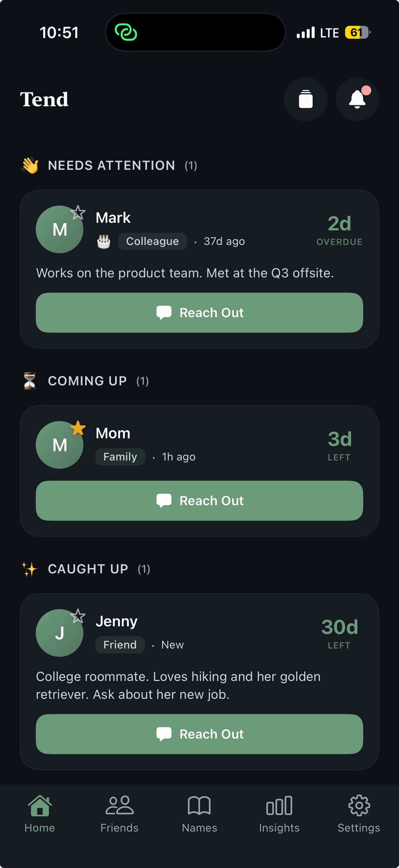Open the Needs Attention section header
The width and height of the screenshot is (399, 868).
pyautogui.click(x=111, y=165)
